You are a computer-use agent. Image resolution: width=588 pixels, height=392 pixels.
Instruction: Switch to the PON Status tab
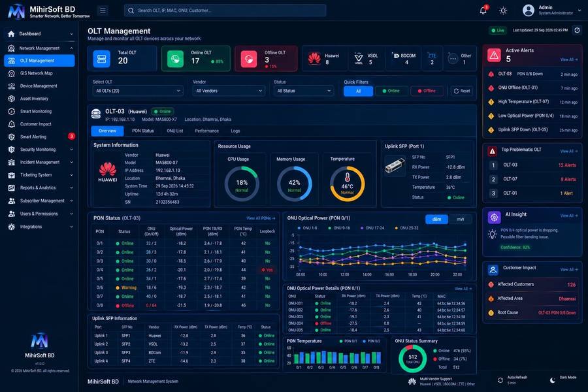pos(143,131)
